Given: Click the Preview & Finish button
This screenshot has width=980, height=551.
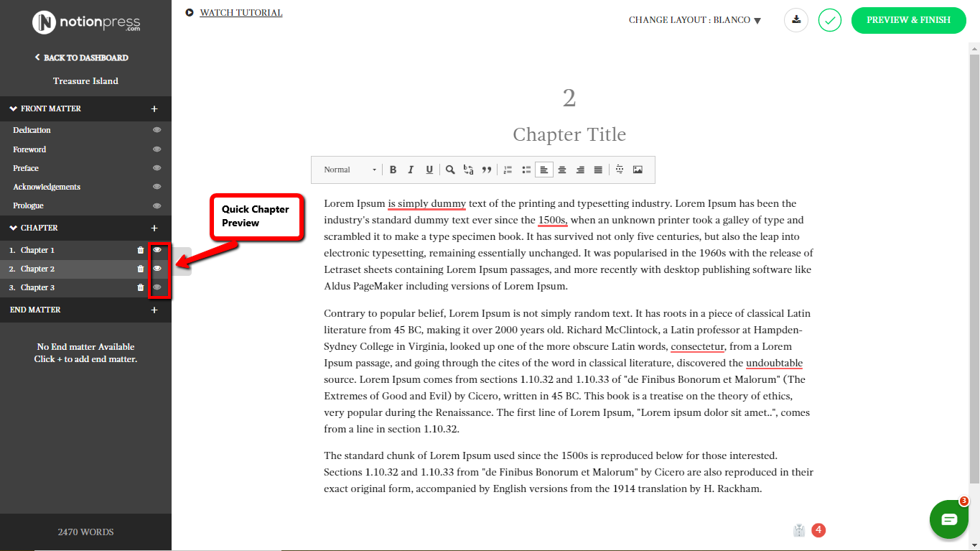Looking at the screenshot, I should click(908, 20).
